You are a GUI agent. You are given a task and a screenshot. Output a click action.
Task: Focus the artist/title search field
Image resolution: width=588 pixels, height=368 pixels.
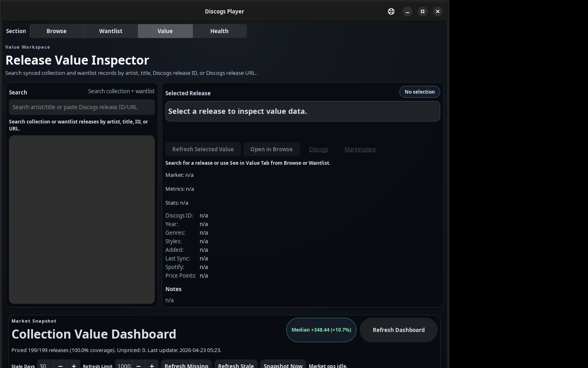pyautogui.click(x=82, y=107)
